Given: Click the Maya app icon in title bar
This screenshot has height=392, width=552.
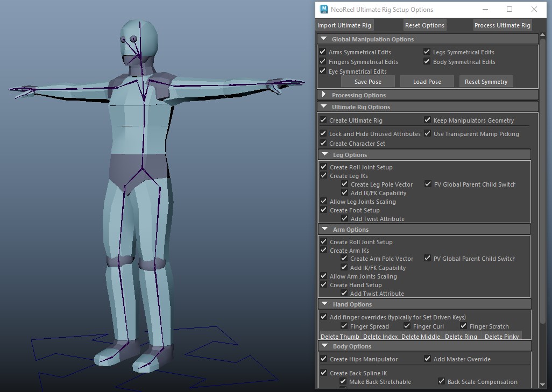Looking at the screenshot, I should tap(324, 9).
